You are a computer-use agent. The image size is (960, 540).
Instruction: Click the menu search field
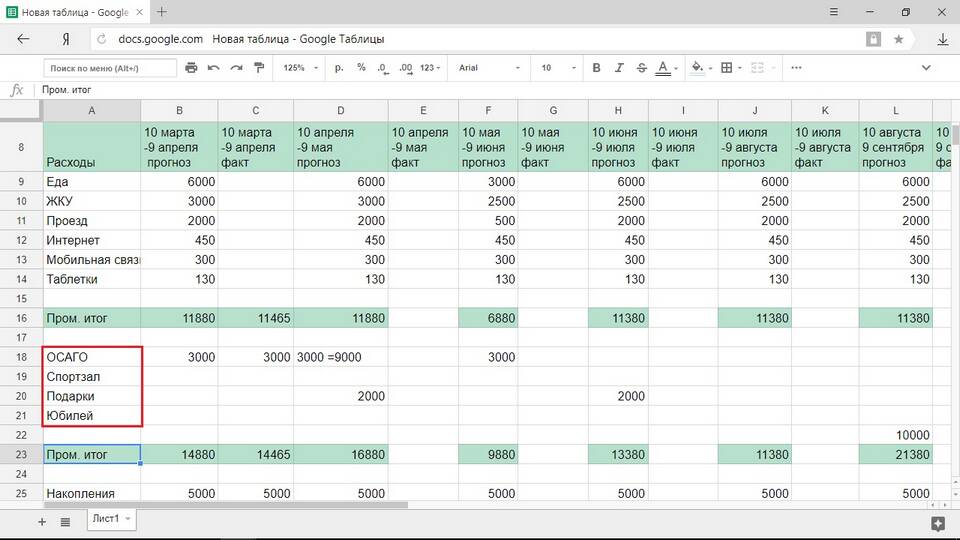coord(110,68)
